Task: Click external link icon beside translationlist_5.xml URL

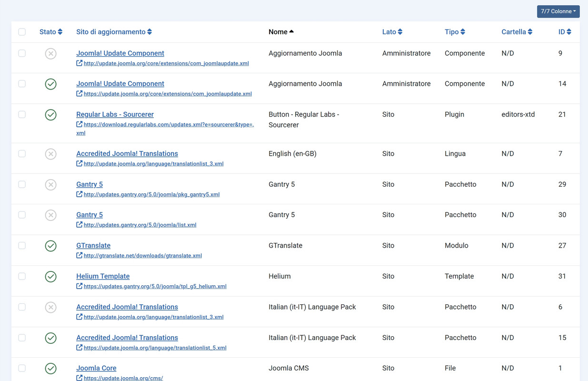Action: [80, 347]
